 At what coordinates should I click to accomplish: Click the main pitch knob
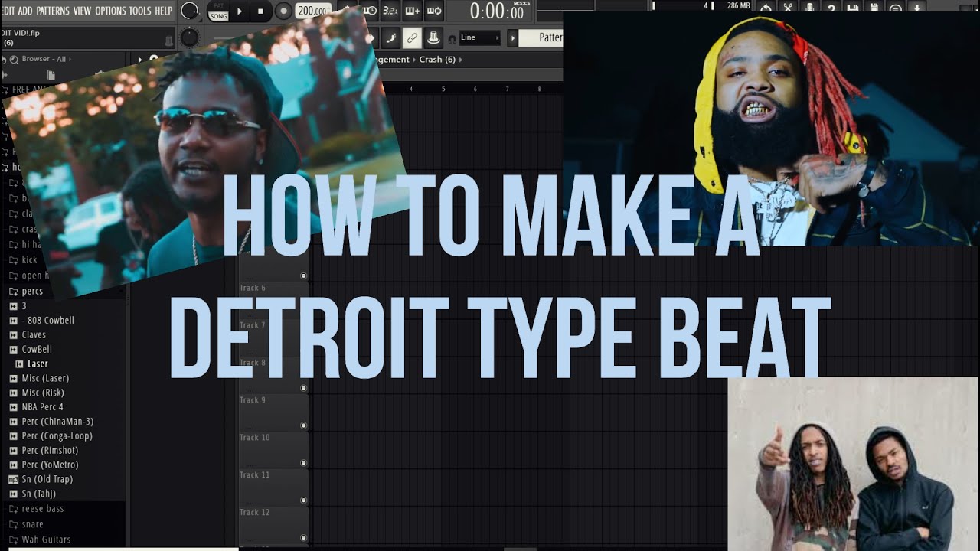[x=190, y=37]
